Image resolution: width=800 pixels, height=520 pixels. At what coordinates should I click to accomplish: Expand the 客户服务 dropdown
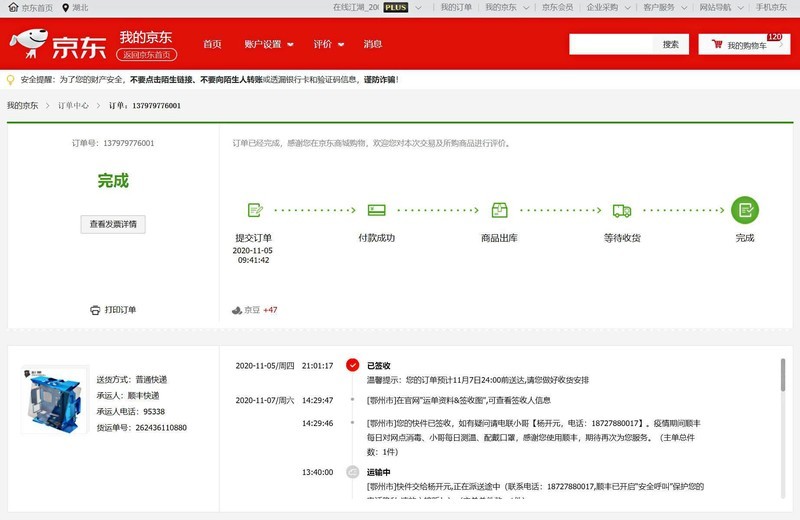tap(684, 8)
